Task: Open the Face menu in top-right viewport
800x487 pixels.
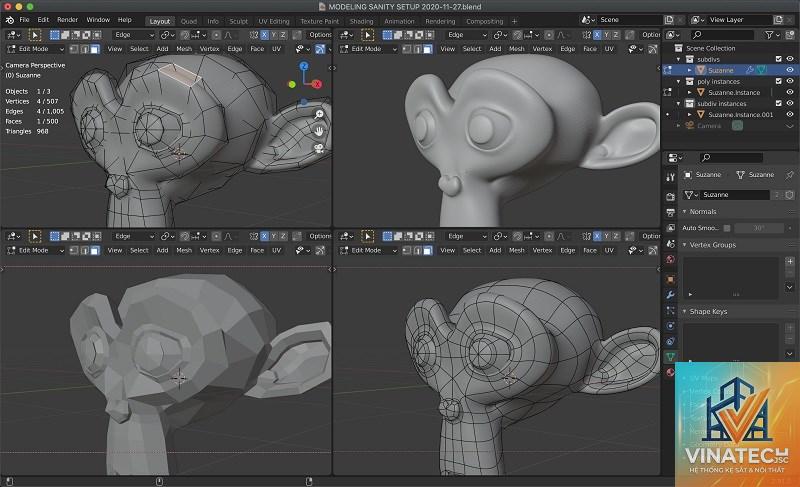Action: 590,49
